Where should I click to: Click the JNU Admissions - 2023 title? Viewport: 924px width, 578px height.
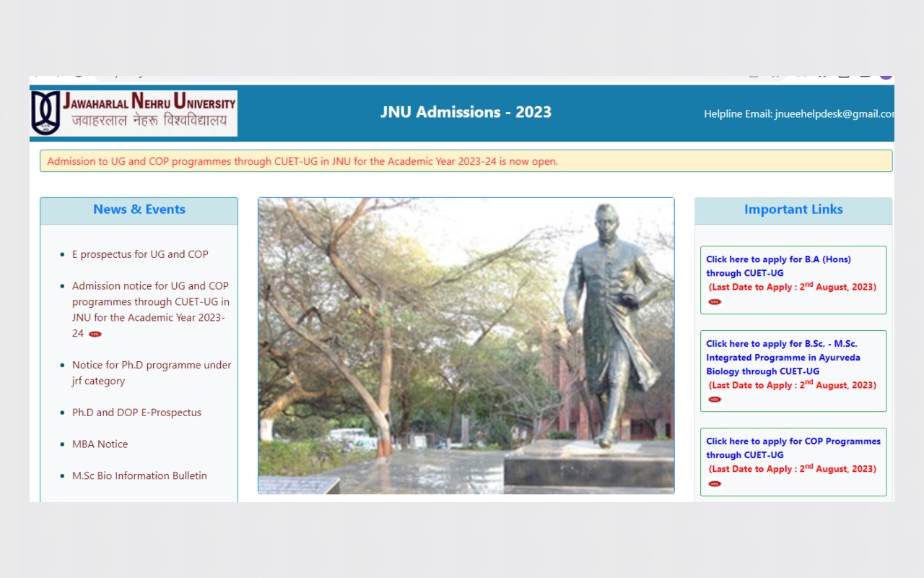466,112
